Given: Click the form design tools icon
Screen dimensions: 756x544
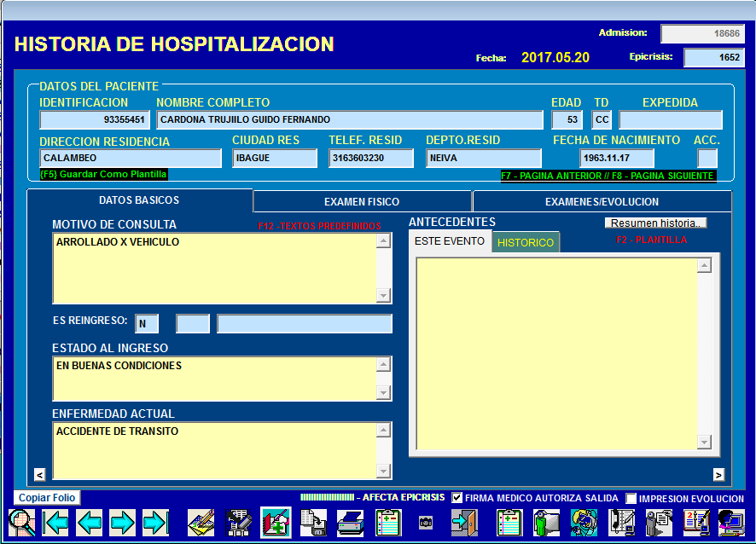Looking at the screenshot, I should pyautogui.click(x=239, y=523).
